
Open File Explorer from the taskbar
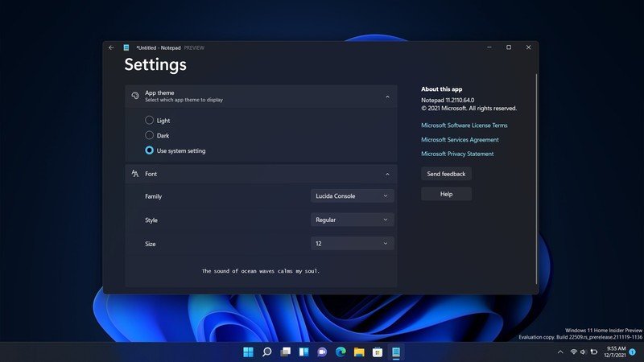359,352
